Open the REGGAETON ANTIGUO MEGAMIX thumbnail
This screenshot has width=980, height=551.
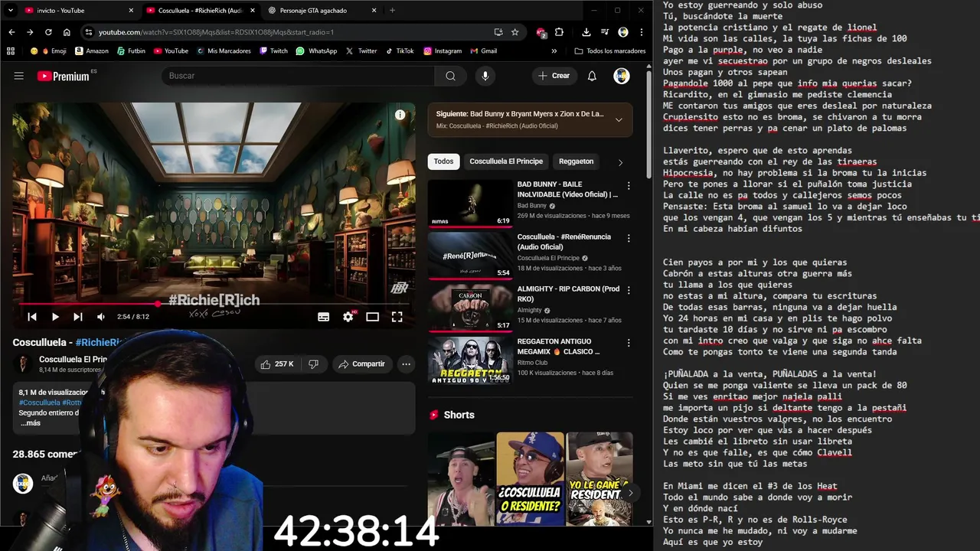pos(470,360)
